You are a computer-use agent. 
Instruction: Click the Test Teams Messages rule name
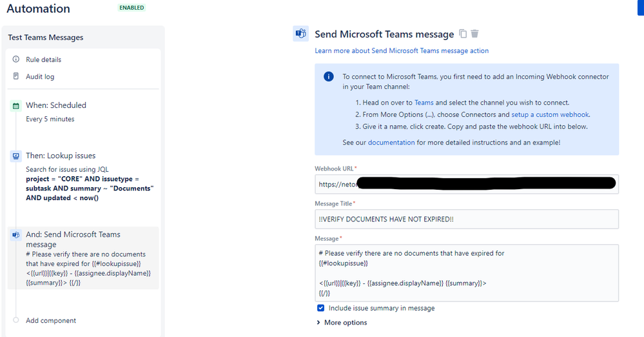[x=46, y=37]
